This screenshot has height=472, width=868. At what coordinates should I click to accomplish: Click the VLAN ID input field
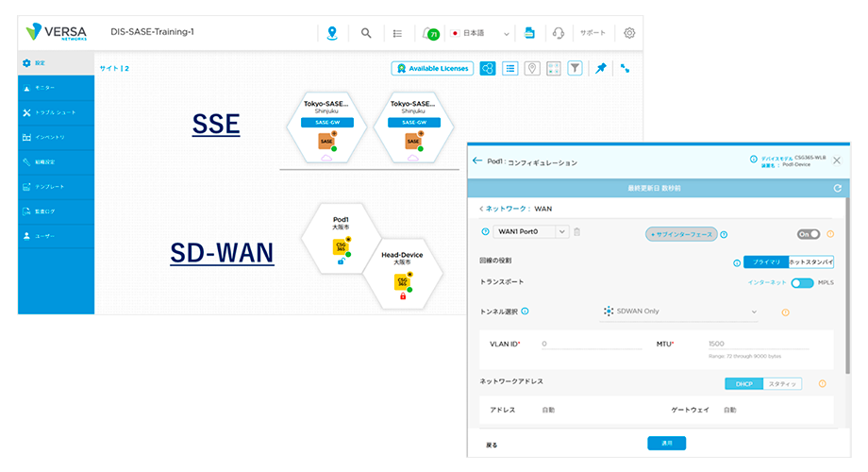click(589, 345)
